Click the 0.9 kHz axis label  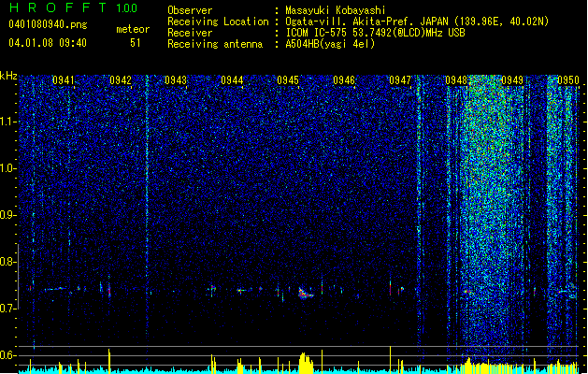click(8, 215)
